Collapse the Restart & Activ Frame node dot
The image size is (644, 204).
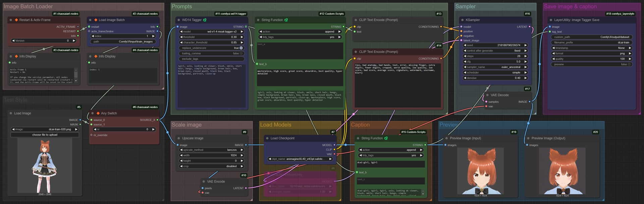point(11,20)
